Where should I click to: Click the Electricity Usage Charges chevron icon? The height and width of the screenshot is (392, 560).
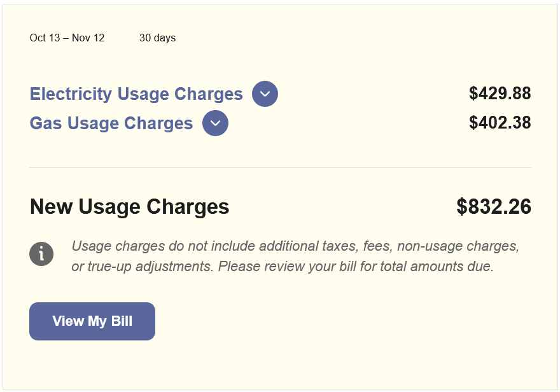(265, 94)
